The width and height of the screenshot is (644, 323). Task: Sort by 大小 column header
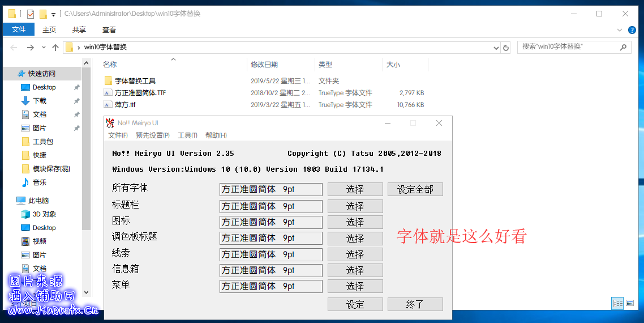coord(393,65)
